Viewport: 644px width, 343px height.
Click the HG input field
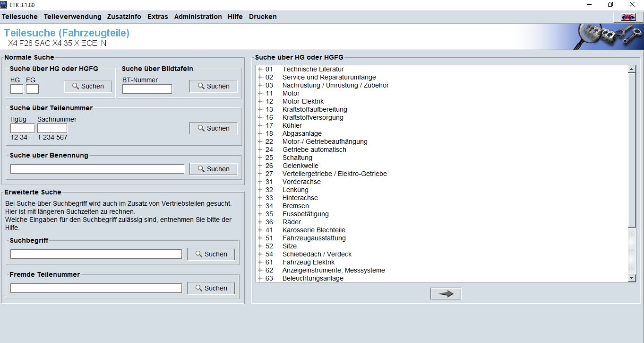(17, 89)
